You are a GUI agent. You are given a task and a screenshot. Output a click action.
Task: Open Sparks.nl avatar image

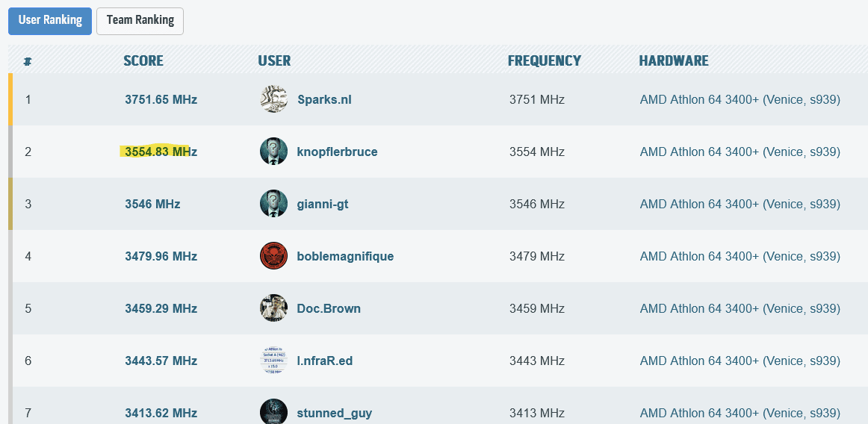[273, 99]
